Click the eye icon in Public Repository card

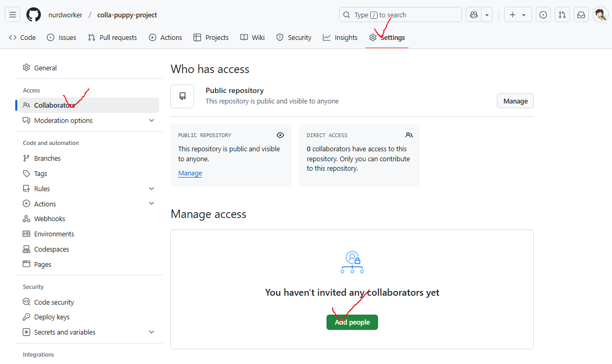280,135
